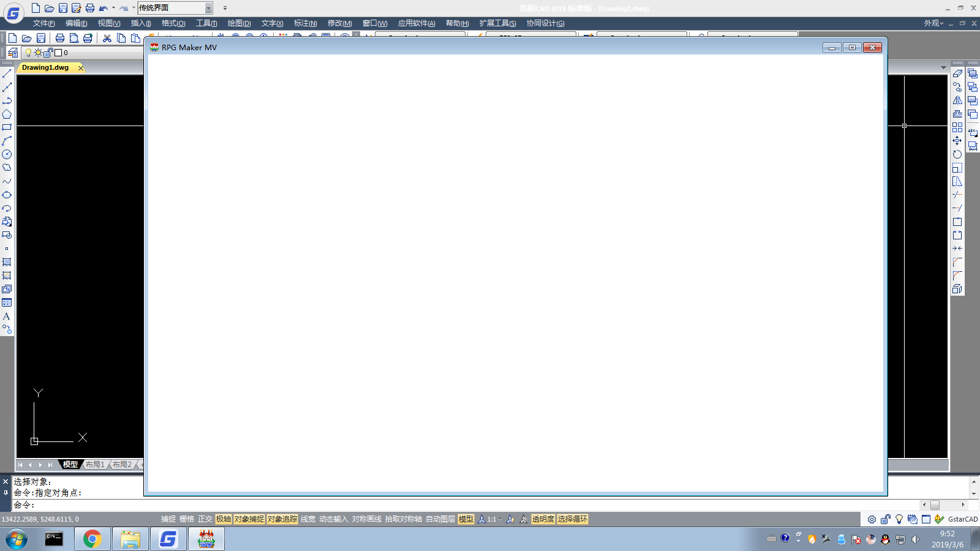Select the Erase modify tool
This screenshot has width=980, height=551.
pyautogui.click(x=957, y=73)
